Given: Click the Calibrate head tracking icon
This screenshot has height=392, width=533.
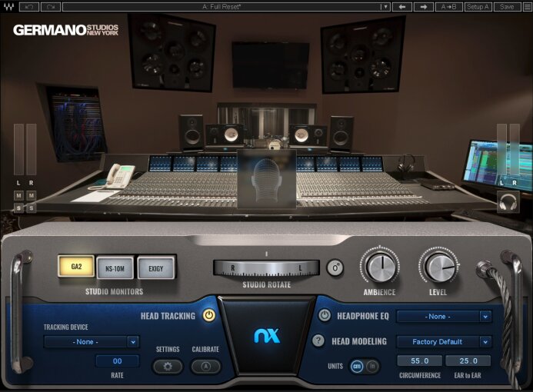Looking at the screenshot, I should pyautogui.click(x=205, y=367).
